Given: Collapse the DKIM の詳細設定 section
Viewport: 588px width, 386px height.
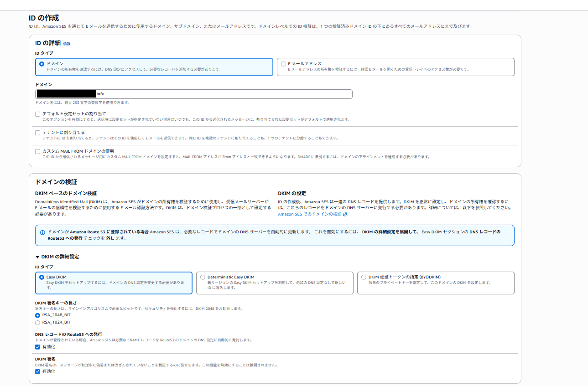Looking at the screenshot, I should pyautogui.click(x=57, y=257).
